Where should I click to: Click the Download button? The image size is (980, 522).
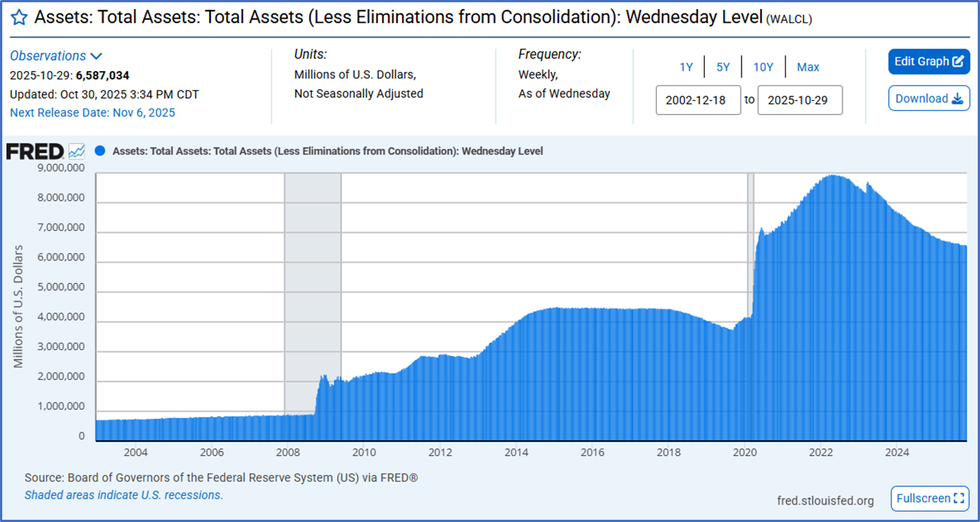(928, 99)
